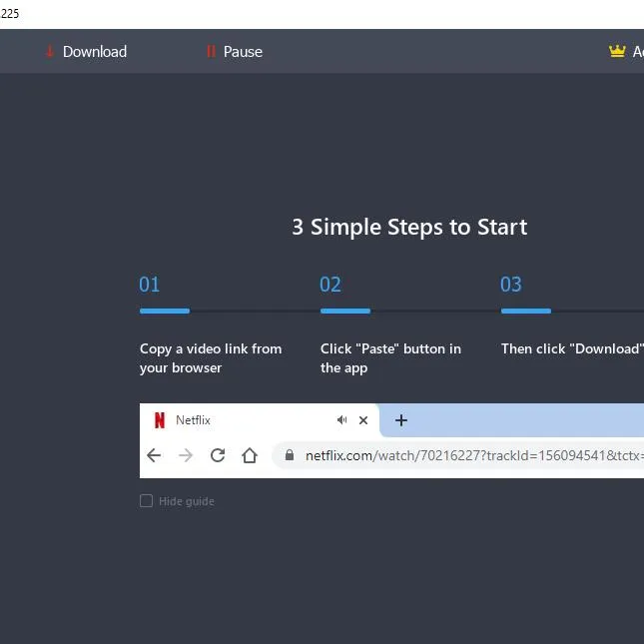Select the Netflix browser tab in guide
Image resolution: width=644 pixels, height=644 pixels.
click(260, 420)
